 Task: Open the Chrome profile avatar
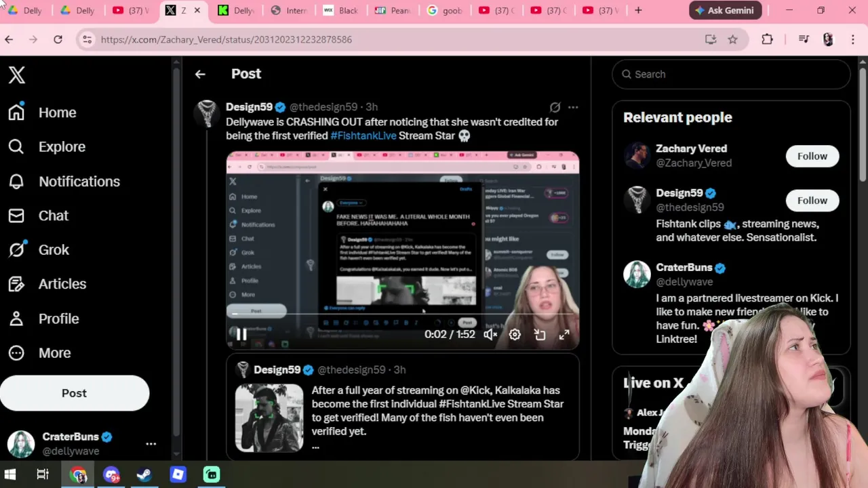point(828,39)
